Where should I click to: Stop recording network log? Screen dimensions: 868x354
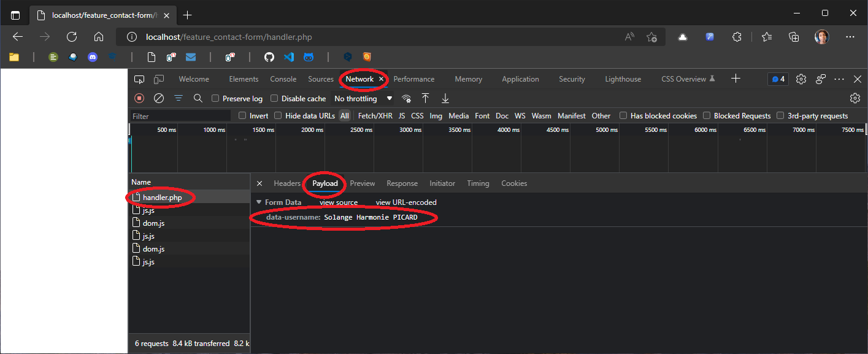(139, 98)
